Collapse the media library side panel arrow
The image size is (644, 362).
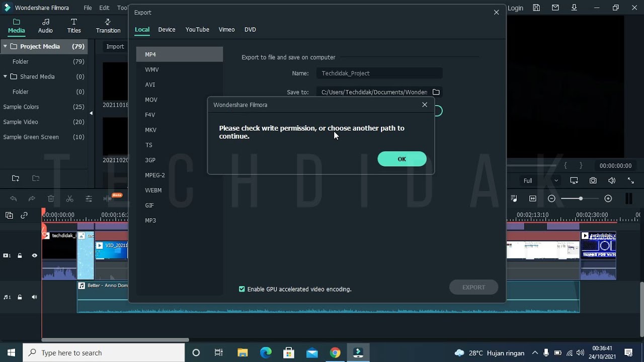[x=91, y=113]
